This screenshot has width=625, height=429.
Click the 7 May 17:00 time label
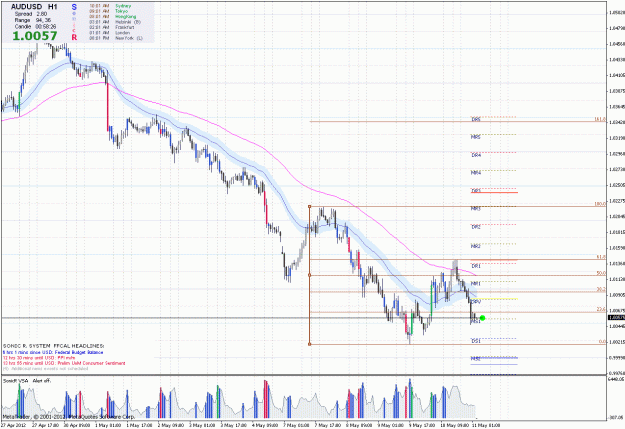[x=328, y=426]
